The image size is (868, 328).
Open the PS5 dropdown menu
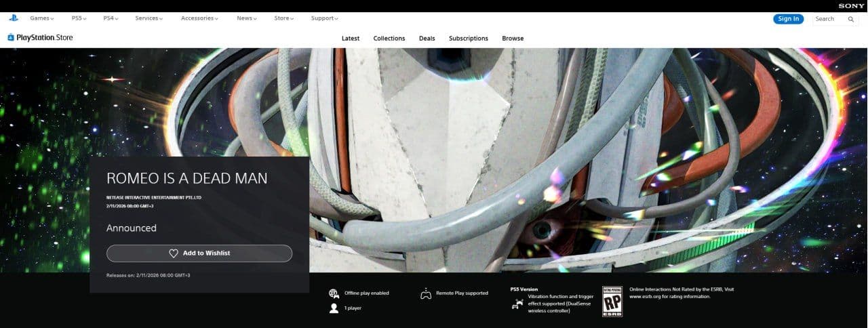click(81, 18)
